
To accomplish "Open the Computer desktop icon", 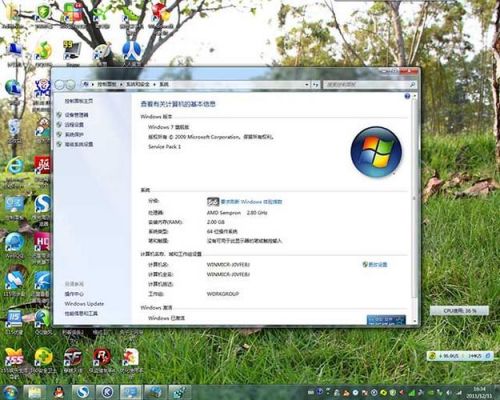I will (14, 51).
